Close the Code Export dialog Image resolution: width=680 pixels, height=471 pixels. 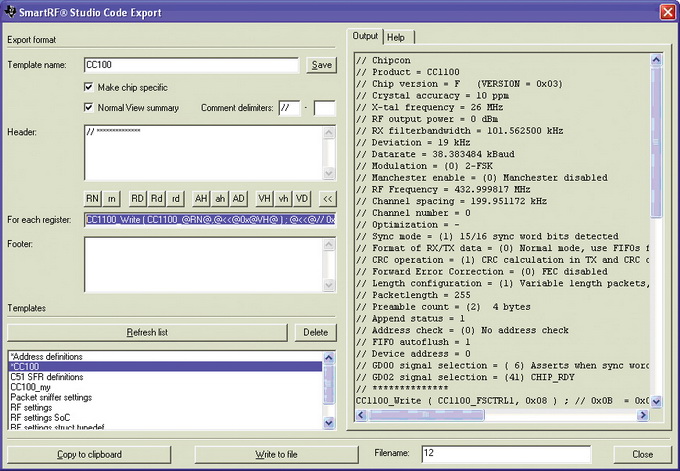click(642, 455)
